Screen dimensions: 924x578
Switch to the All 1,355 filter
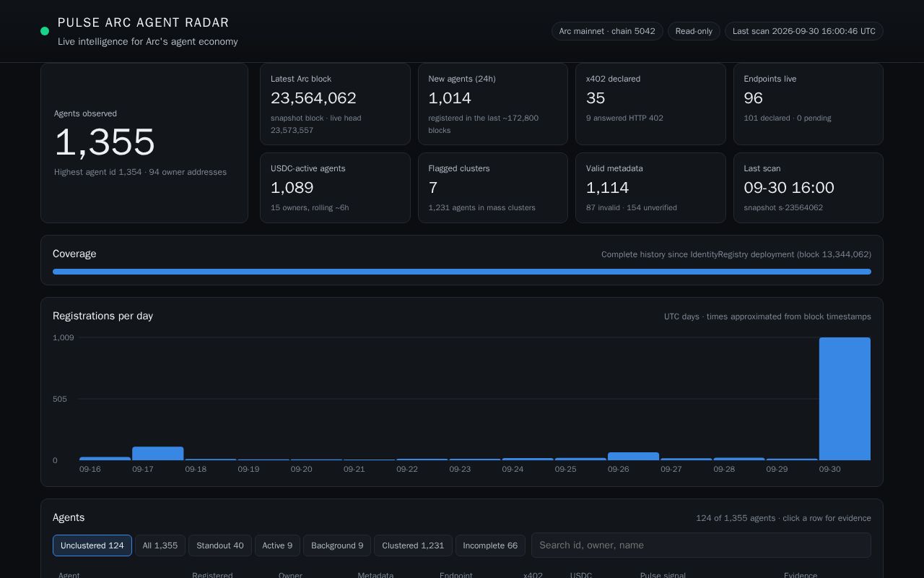[x=160, y=545]
